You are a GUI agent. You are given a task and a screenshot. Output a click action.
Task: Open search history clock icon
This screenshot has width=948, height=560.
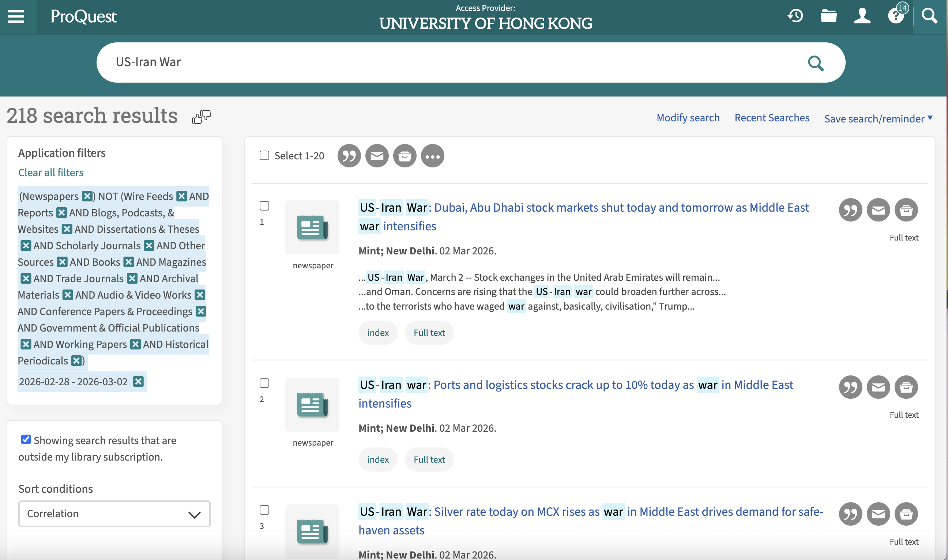click(795, 16)
